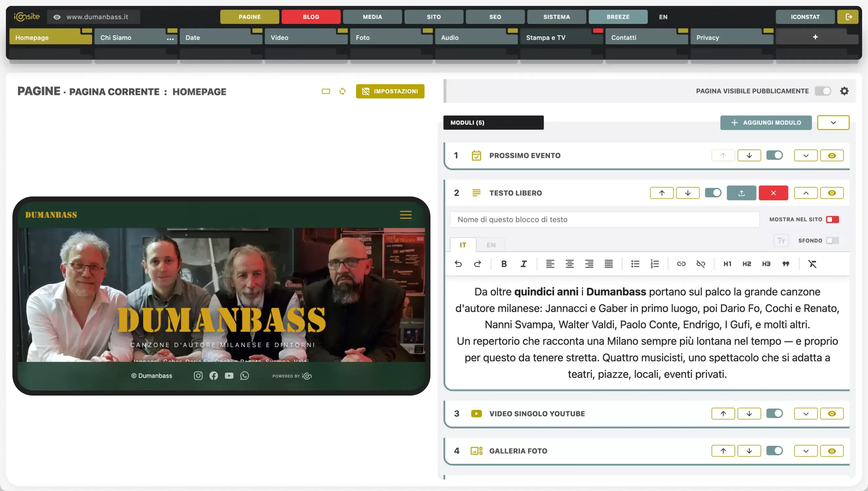Screen dimensions: 868x491
Task: Click the text block name input field
Action: 605,220
